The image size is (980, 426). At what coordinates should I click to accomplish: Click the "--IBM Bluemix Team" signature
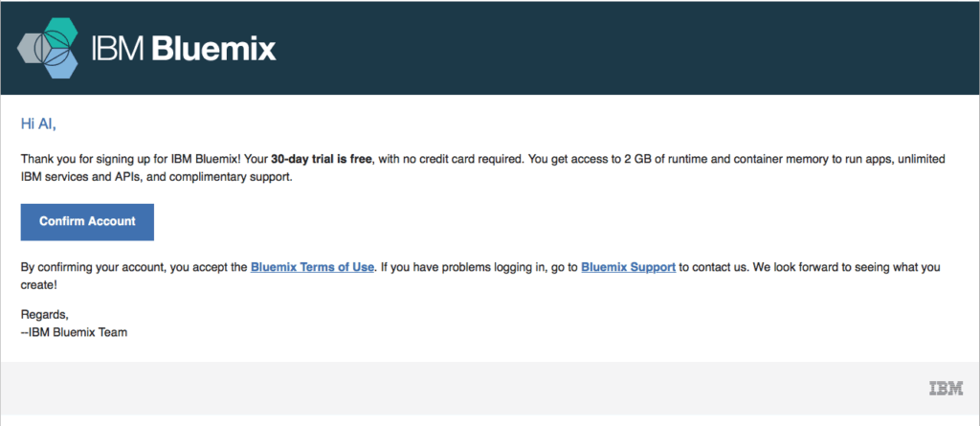tap(74, 332)
